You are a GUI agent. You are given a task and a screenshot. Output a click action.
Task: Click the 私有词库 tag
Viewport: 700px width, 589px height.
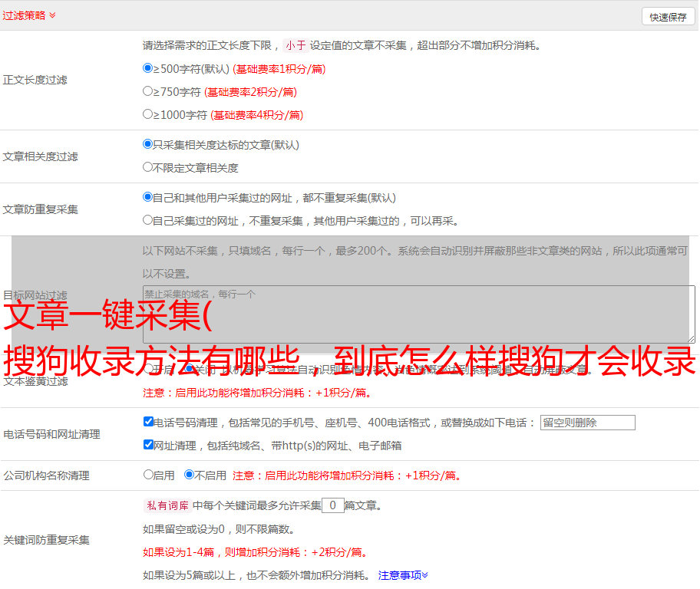click(x=167, y=505)
